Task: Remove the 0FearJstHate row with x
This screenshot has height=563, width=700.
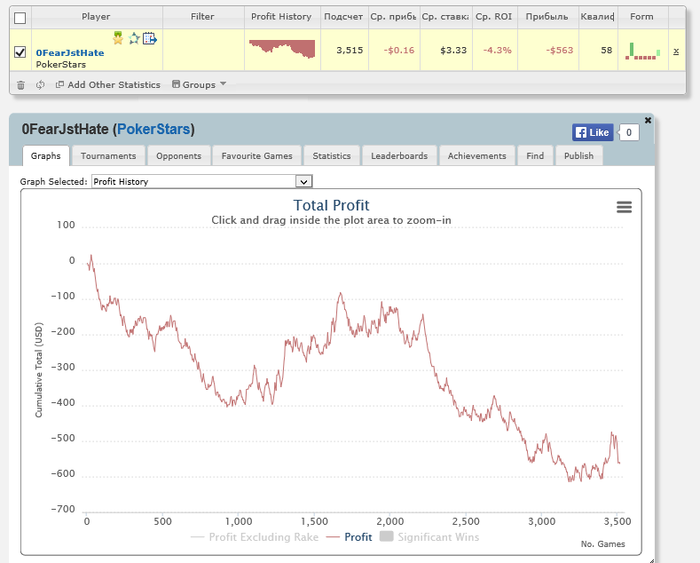Action: pos(676,51)
